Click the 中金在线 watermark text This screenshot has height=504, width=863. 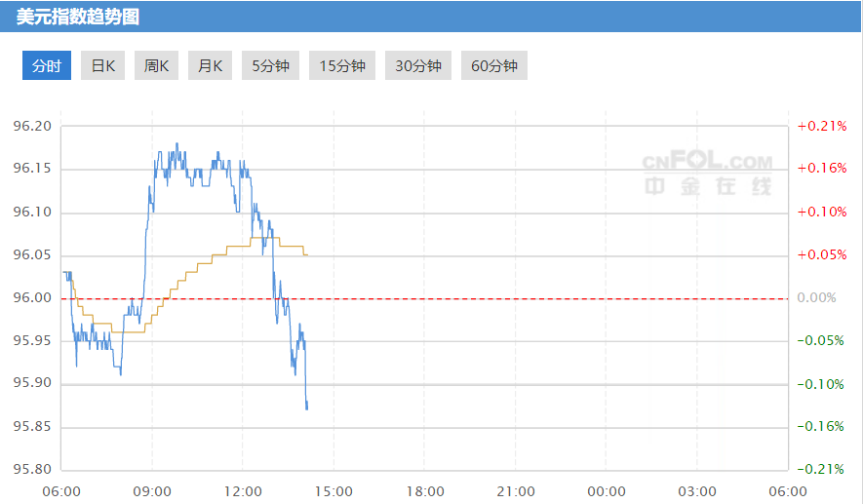click(707, 185)
